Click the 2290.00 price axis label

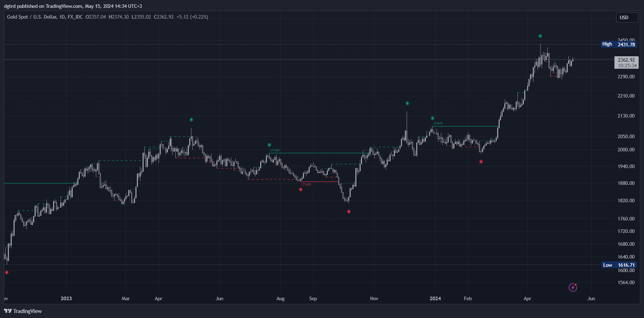(x=626, y=77)
